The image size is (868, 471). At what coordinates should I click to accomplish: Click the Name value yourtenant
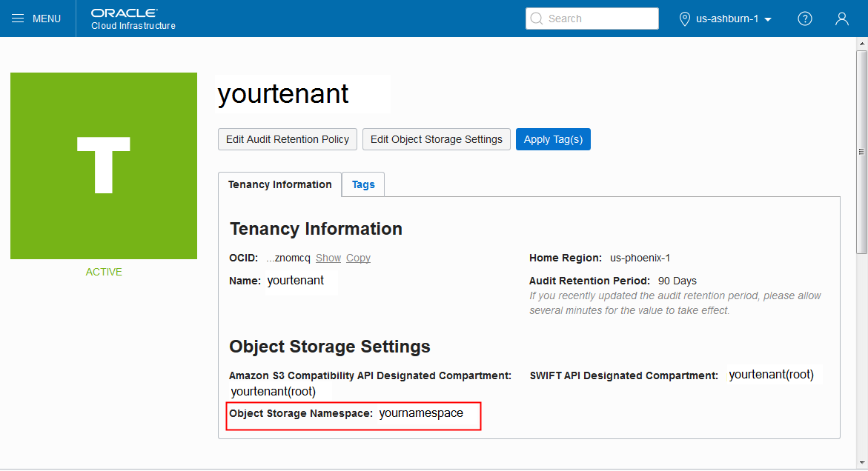point(296,280)
